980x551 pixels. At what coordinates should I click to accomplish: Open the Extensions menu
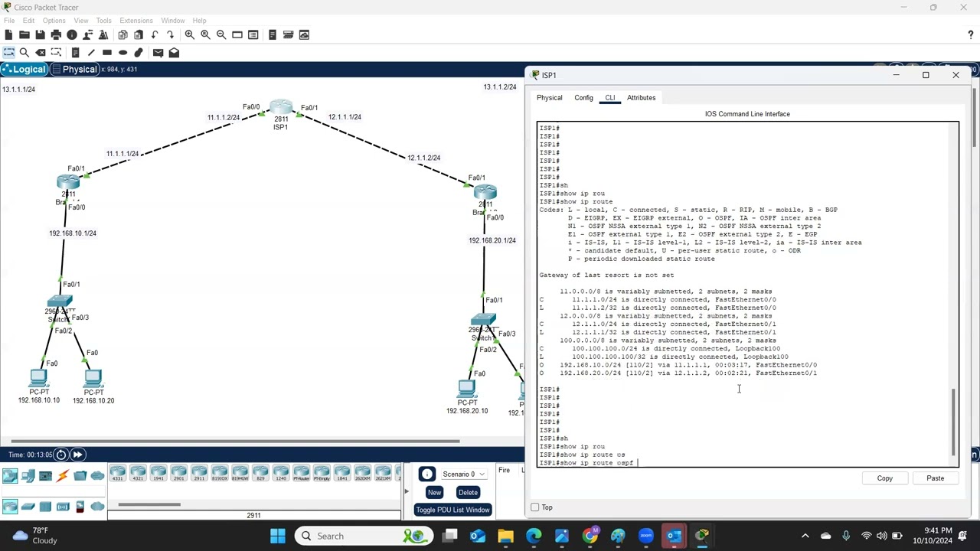click(x=136, y=21)
